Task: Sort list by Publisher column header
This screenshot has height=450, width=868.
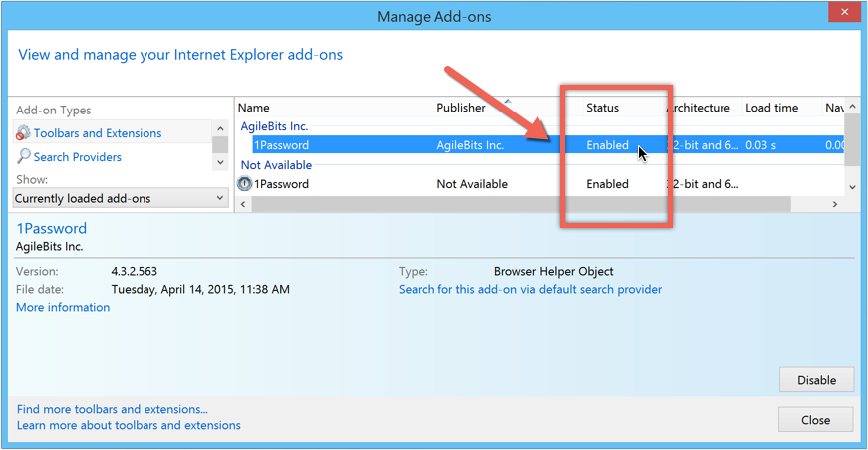Action: tap(461, 108)
